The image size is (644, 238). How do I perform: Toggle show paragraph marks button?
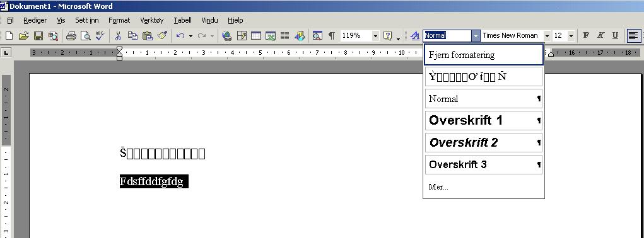pos(331,36)
